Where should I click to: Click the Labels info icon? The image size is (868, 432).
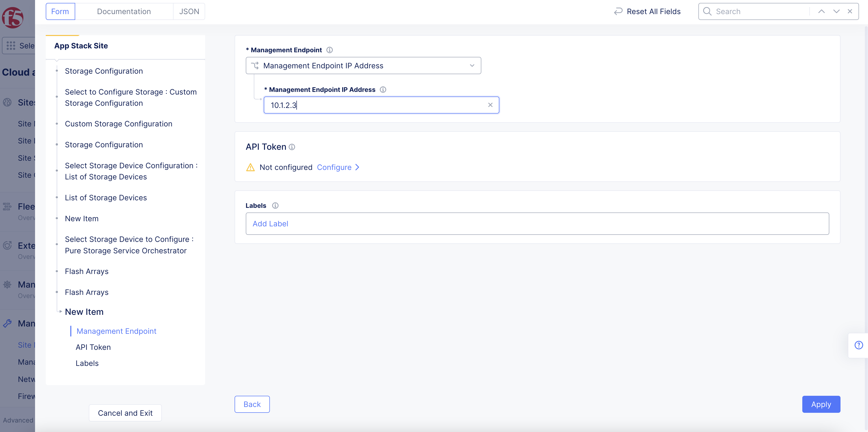275,205
